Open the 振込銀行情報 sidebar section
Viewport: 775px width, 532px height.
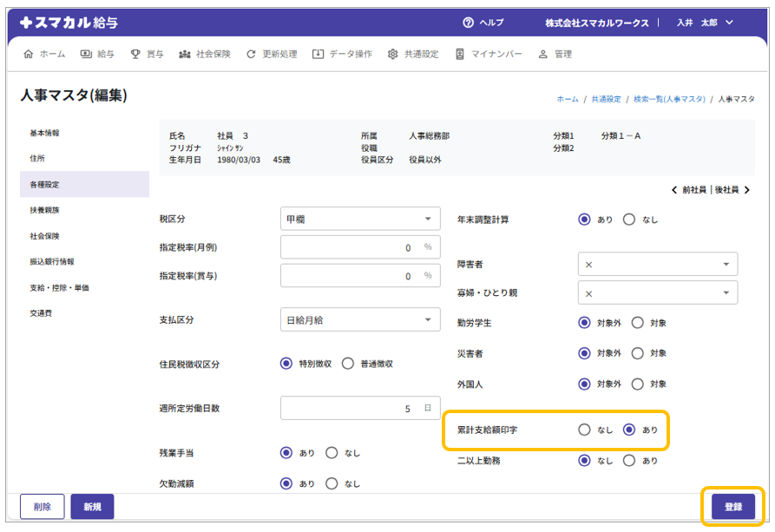(x=52, y=261)
